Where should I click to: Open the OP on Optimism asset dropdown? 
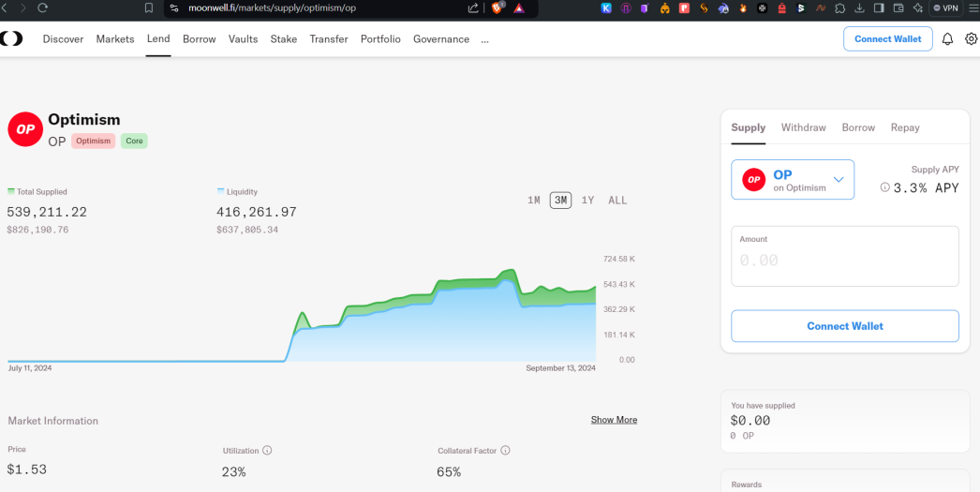click(793, 179)
